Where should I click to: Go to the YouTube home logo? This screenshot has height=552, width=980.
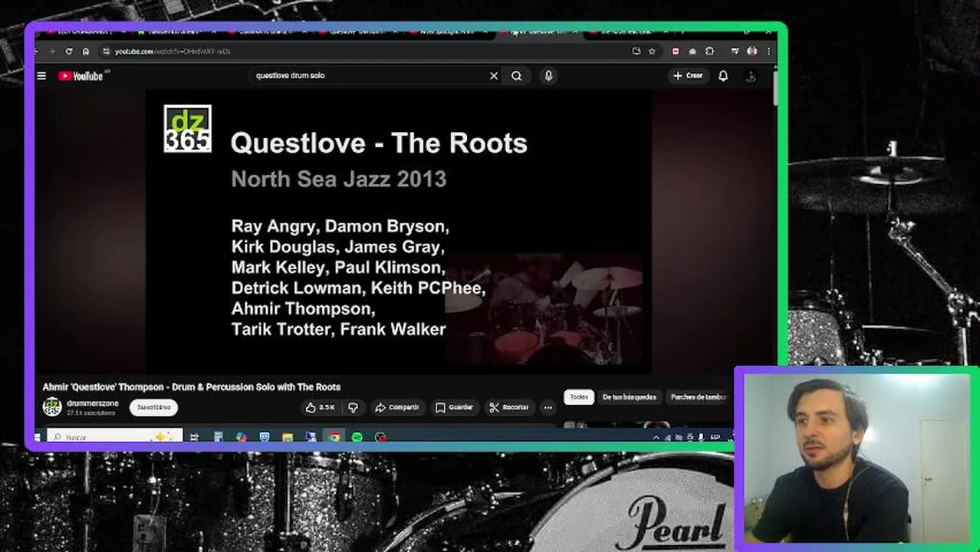[x=81, y=76]
